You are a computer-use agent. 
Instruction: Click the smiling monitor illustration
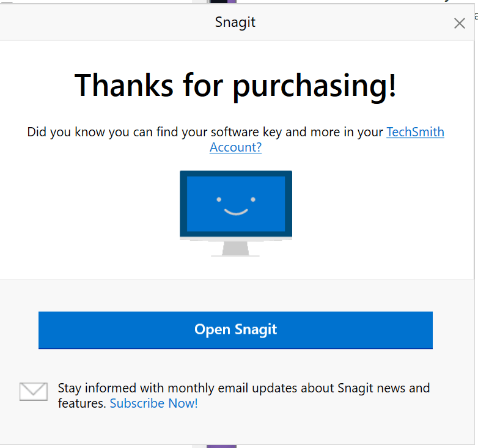236,213
